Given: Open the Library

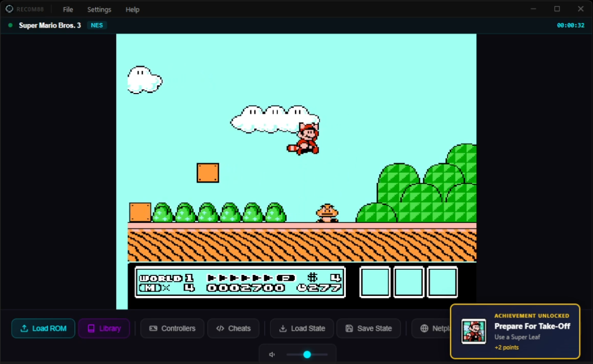Looking at the screenshot, I should click(104, 328).
